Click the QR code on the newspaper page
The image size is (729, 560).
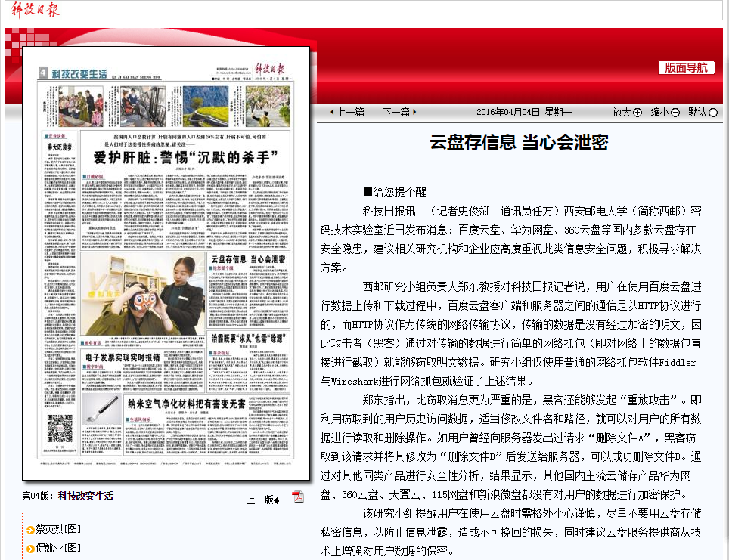pos(60,429)
